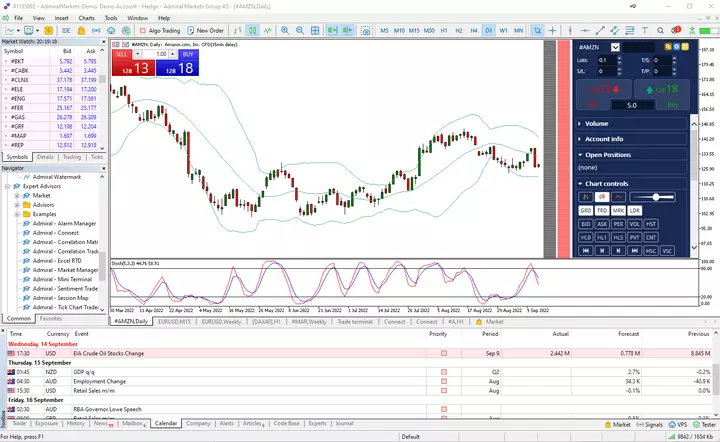Toggle the Algo Trading button
720x442 pixels.
160,30
